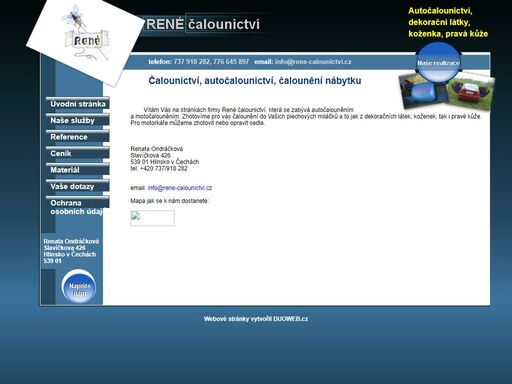Open email link in header bar

click(x=313, y=62)
